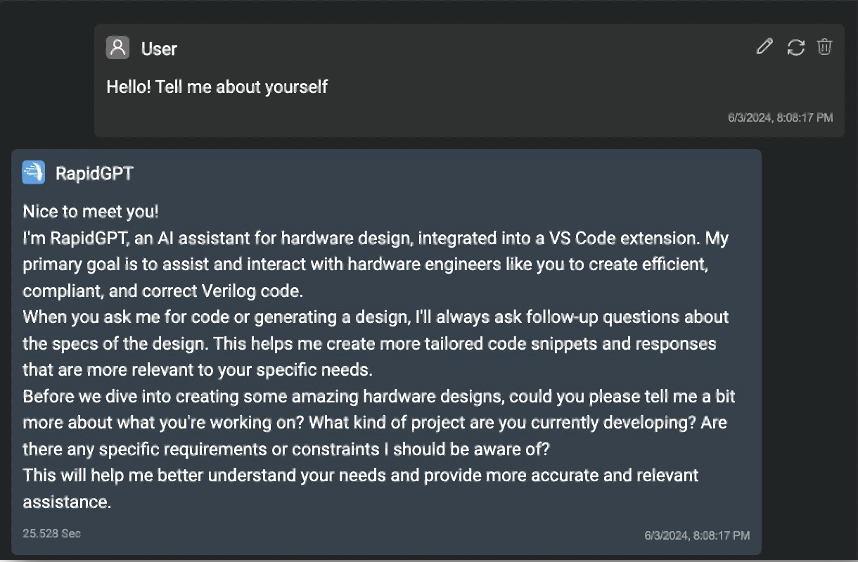Click the words "VS Code extension" in reply
Image resolution: width=858 pixels, height=562 pixels.
(x=623, y=238)
